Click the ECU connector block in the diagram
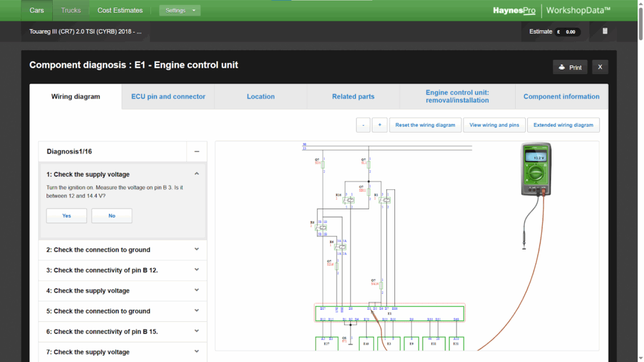 coord(388,312)
